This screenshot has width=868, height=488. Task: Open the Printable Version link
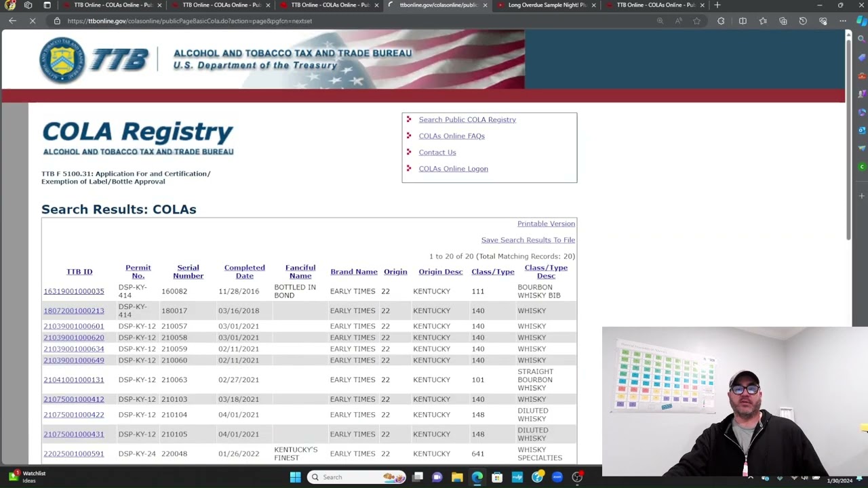[x=546, y=224]
